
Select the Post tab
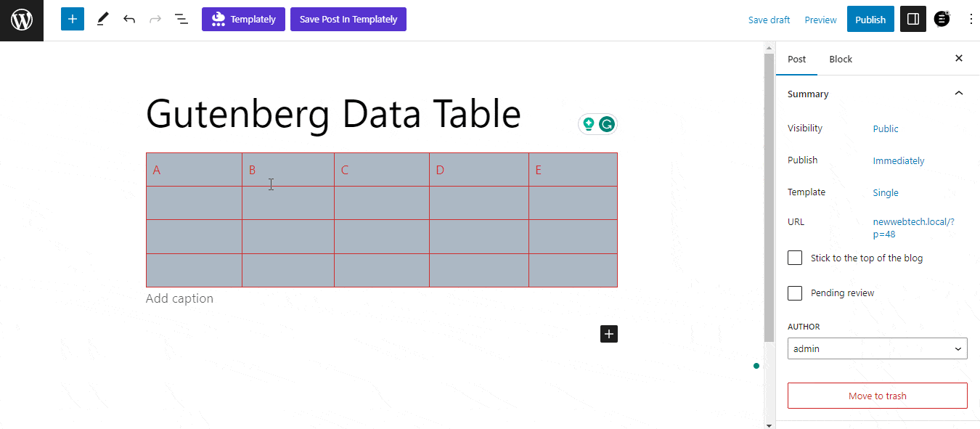click(796, 59)
